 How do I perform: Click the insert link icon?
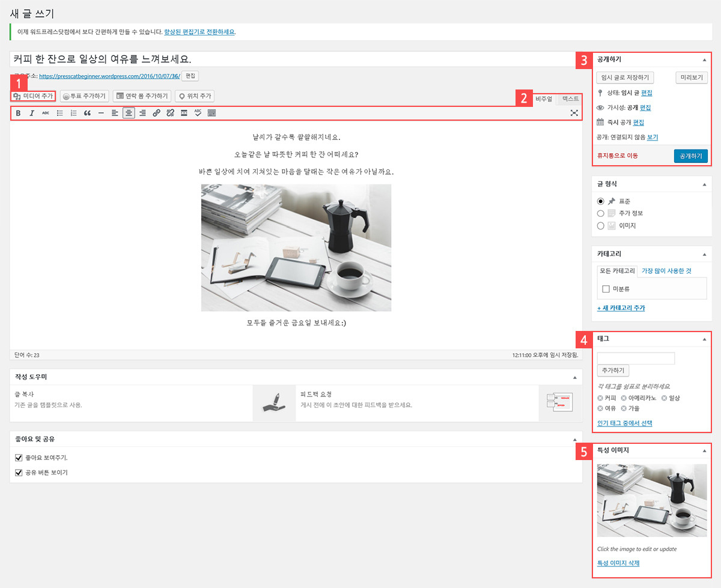point(156,113)
